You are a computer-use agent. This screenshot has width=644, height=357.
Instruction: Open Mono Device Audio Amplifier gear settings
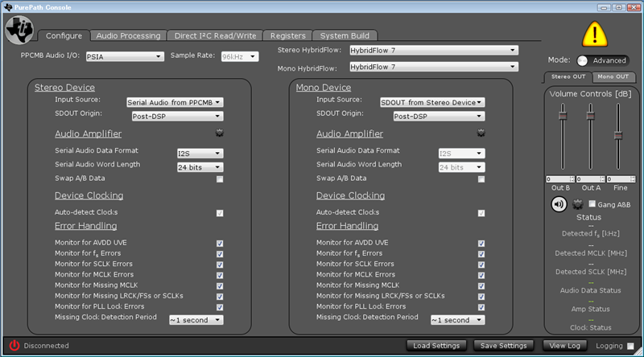481,133
